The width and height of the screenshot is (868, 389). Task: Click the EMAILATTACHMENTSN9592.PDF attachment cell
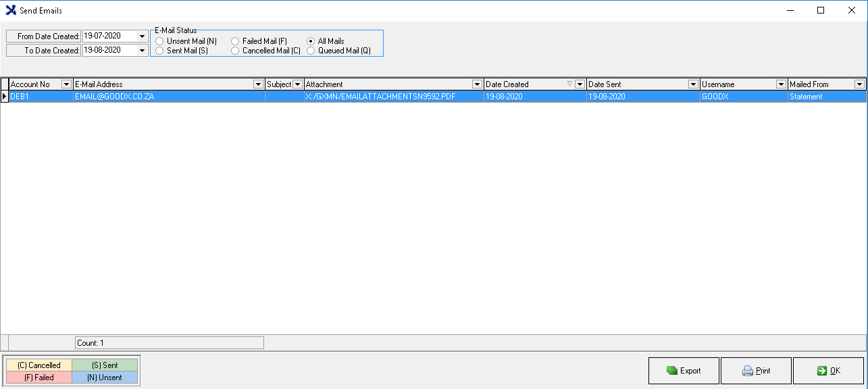394,97
